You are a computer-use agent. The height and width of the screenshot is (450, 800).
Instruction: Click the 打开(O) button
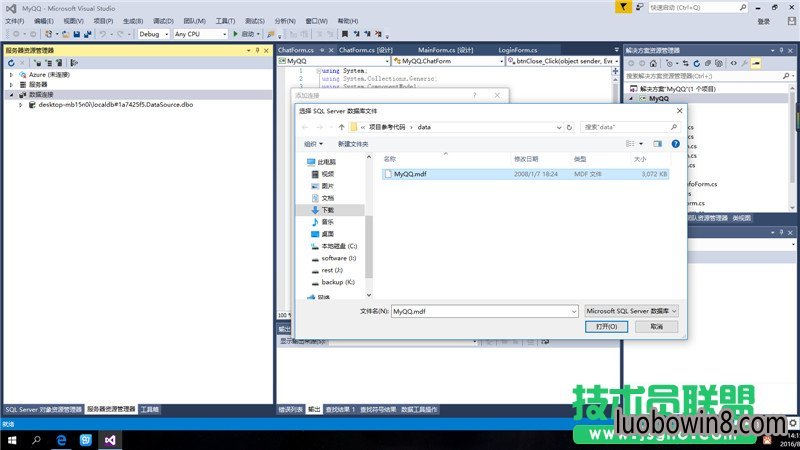(606, 327)
